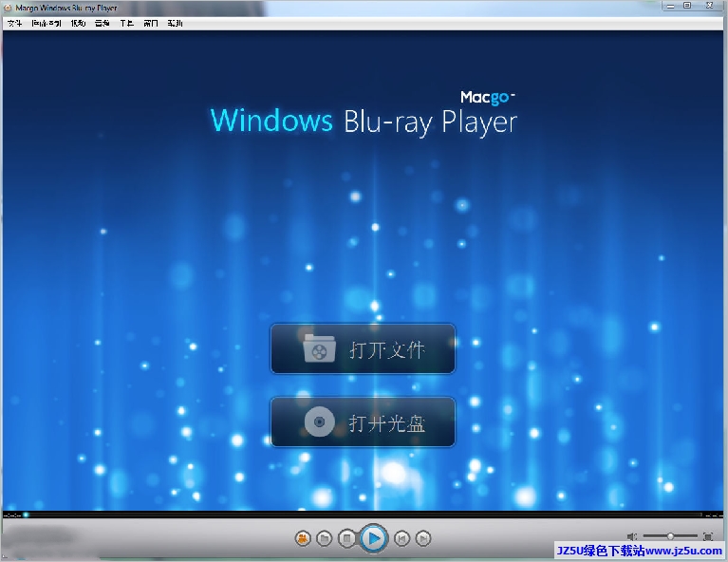The image size is (728, 562).
Task: Open the third menu bar item (video)
Action: 78,23
